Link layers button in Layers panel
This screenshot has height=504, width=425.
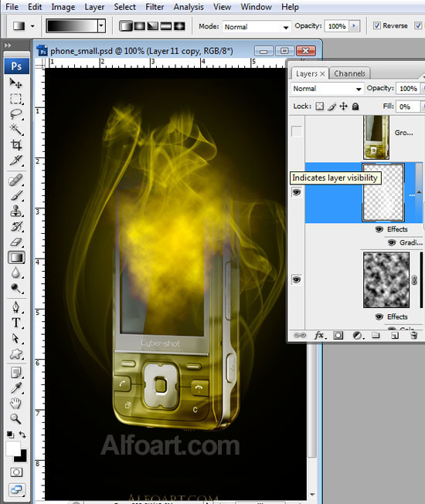300,335
